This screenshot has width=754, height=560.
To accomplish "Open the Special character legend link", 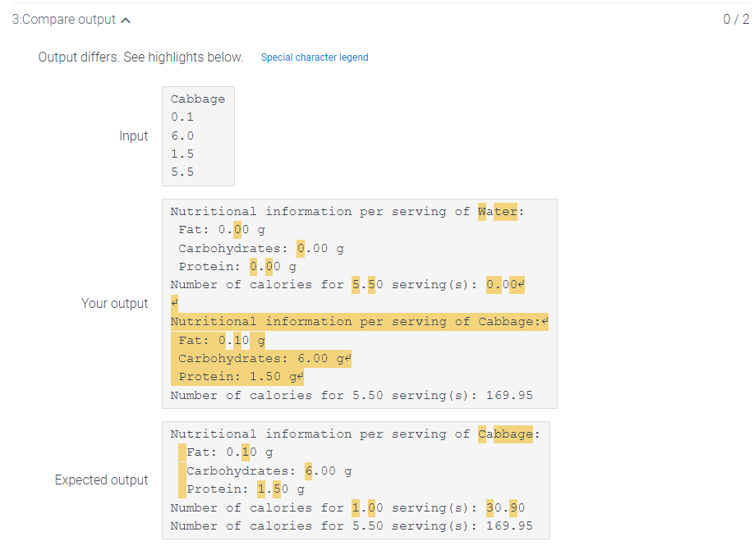I will click(315, 57).
